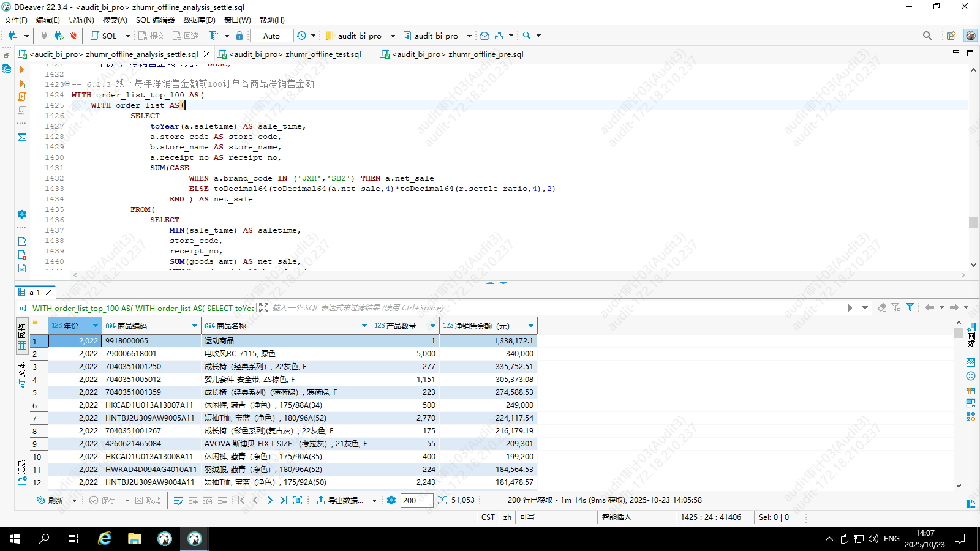Click the 刷新 refresh button
Screen dimensions: 980x551
pyautogui.click(x=50, y=500)
